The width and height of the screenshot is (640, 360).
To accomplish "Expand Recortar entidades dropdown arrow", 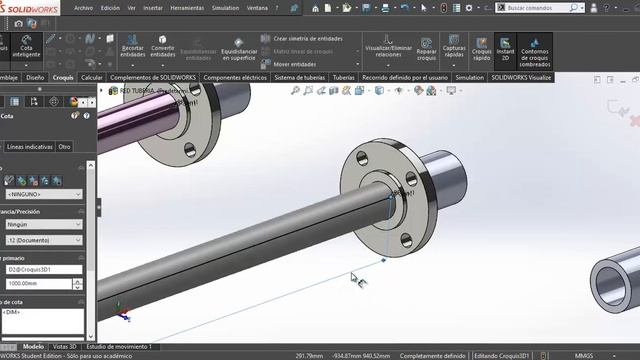I will [133, 65].
